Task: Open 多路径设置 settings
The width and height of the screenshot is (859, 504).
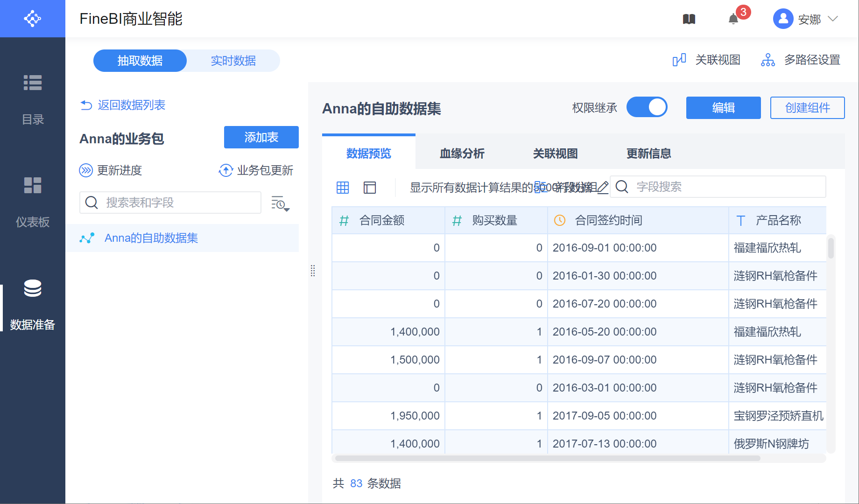Action: 812,60
